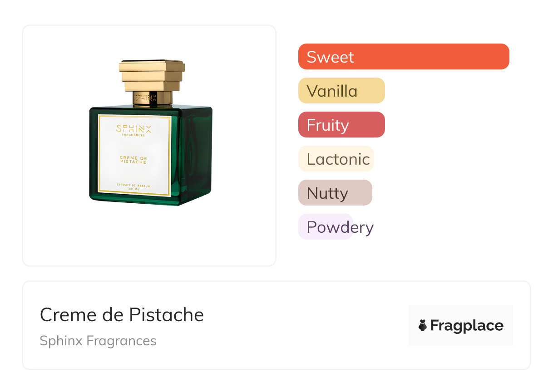The width and height of the screenshot is (553, 392).
Task: Select the red Fruity accord bar
Action: click(x=341, y=125)
